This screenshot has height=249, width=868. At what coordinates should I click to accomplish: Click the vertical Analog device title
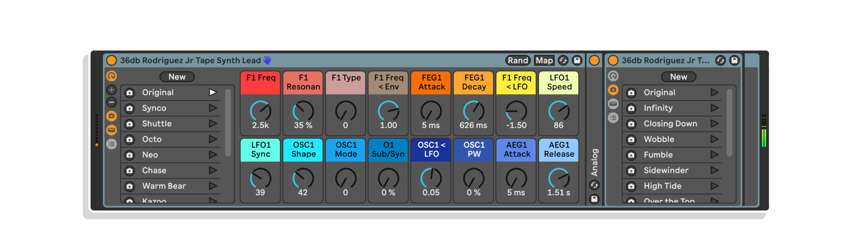[594, 162]
